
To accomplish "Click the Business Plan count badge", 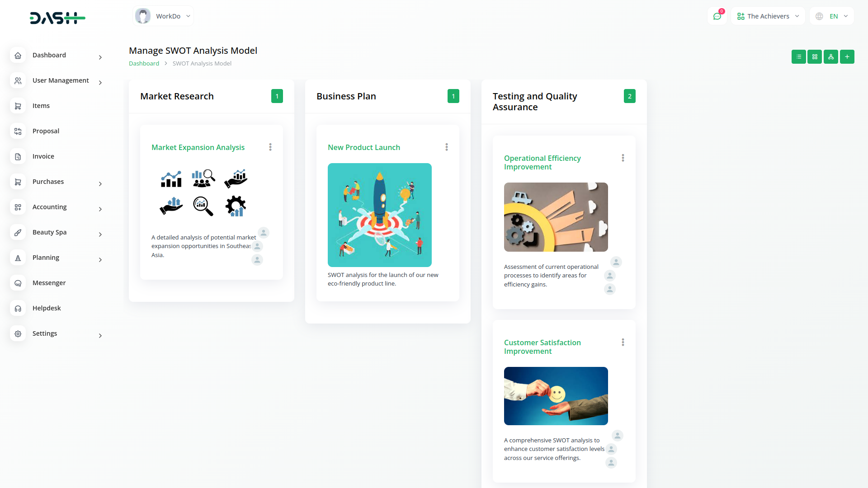I will click(453, 96).
